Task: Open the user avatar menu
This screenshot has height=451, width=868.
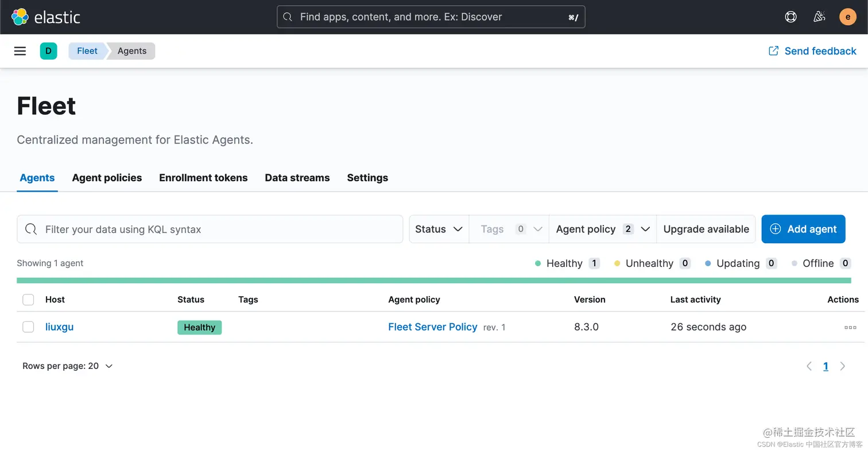Action: 847,17
